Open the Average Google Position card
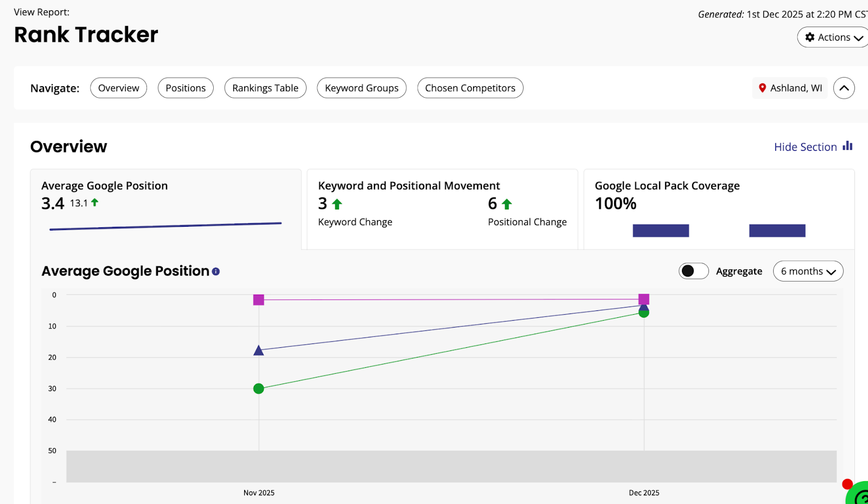Screen dimensions: 868x504 pos(165,209)
